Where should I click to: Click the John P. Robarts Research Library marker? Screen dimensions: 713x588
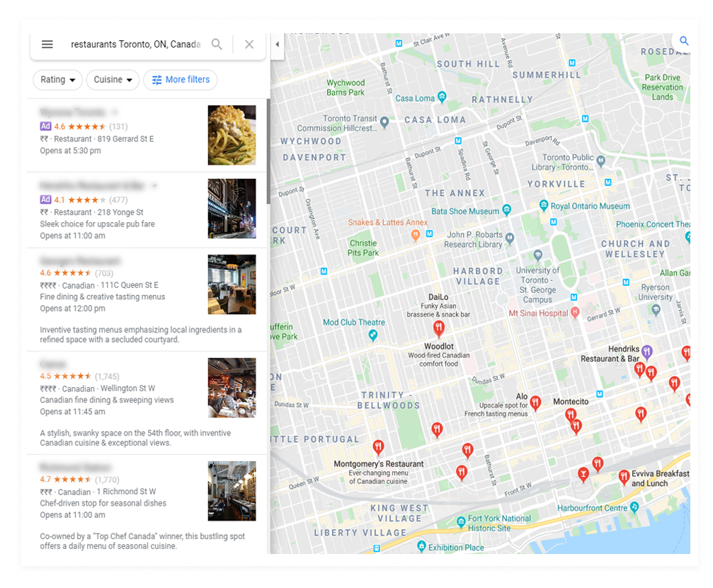pos(510,238)
